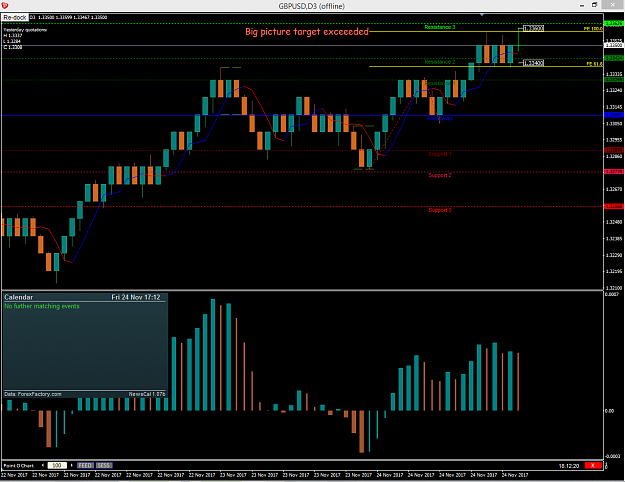Click the Support 2 level label
Viewport: 625px width, 482px height.
tap(440, 175)
